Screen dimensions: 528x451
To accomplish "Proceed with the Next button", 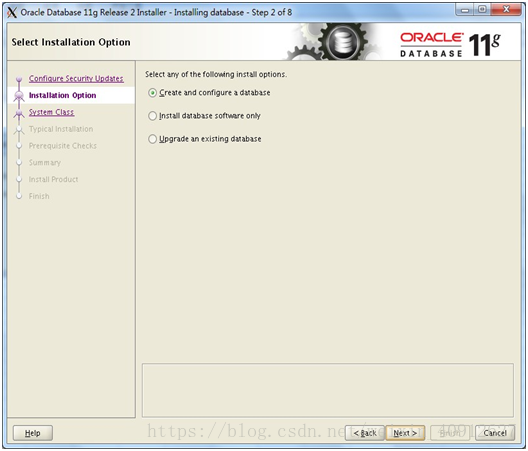I will (x=405, y=433).
